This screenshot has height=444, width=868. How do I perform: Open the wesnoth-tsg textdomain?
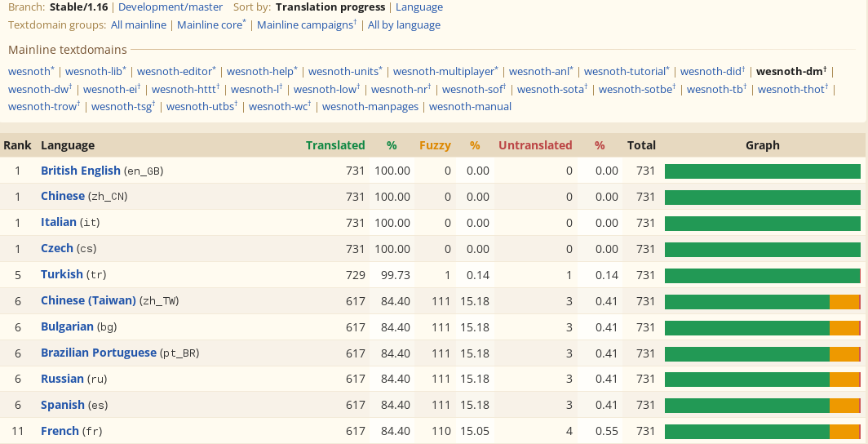(x=123, y=107)
